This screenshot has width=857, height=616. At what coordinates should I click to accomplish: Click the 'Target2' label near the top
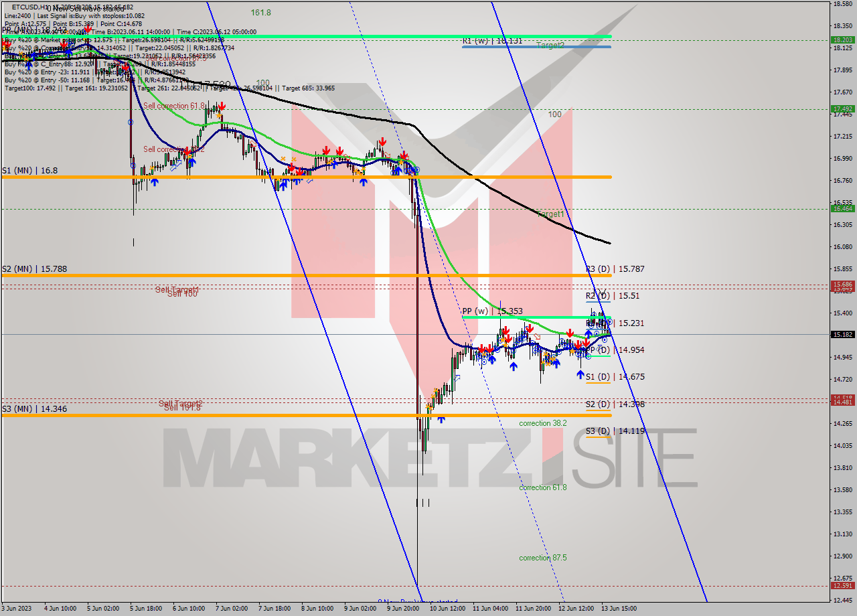(550, 46)
